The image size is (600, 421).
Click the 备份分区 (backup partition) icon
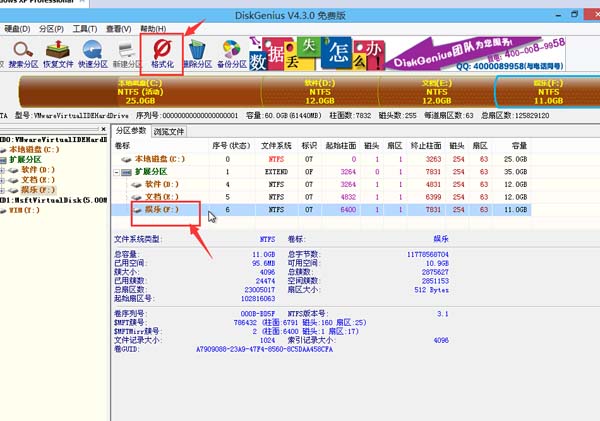pyautogui.click(x=232, y=54)
